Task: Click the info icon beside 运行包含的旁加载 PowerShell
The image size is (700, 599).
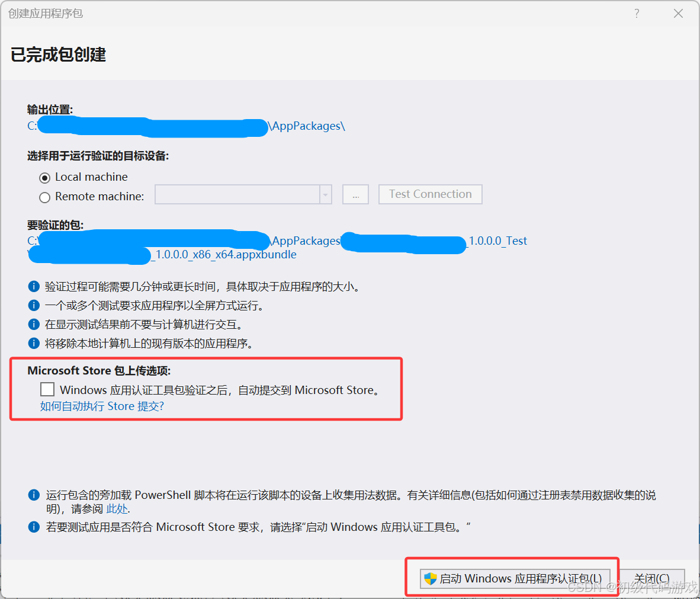Action: [x=34, y=495]
